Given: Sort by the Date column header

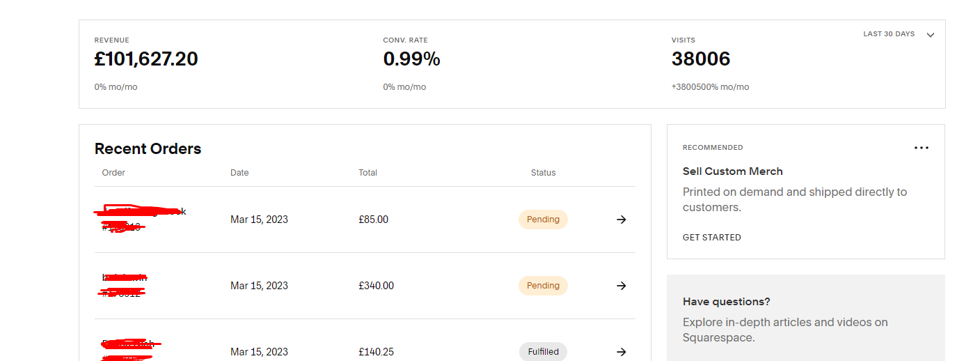Looking at the screenshot, I should tap(239, 173).
